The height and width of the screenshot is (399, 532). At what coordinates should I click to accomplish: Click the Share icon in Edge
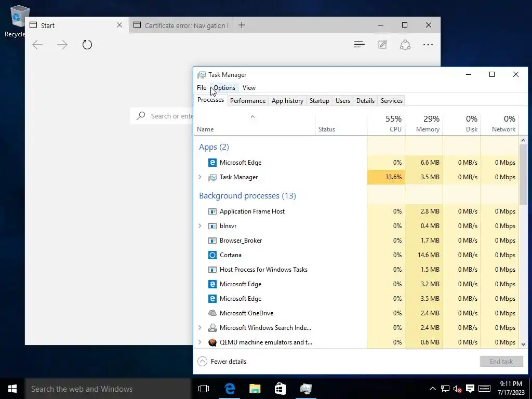[405, 45]
